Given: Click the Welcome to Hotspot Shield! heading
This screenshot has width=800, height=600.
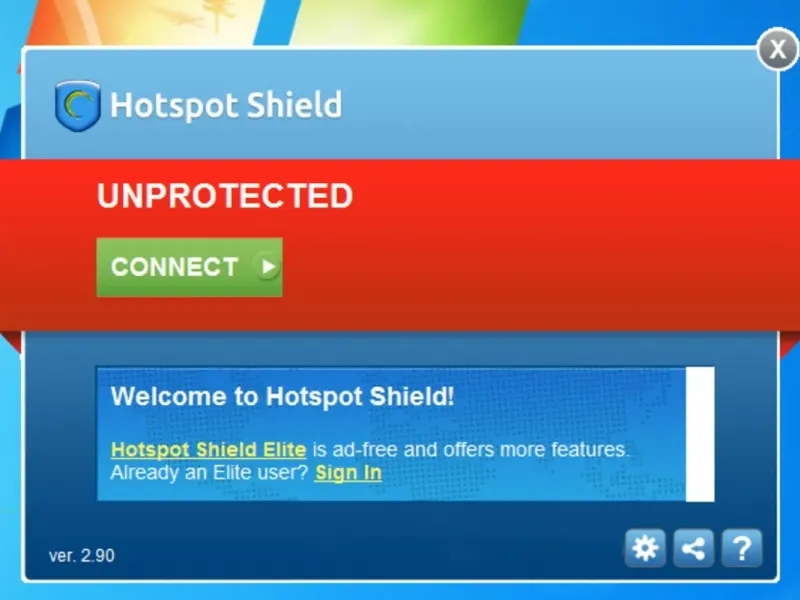Looking at the screenshot, I should [x=282, y=396].
